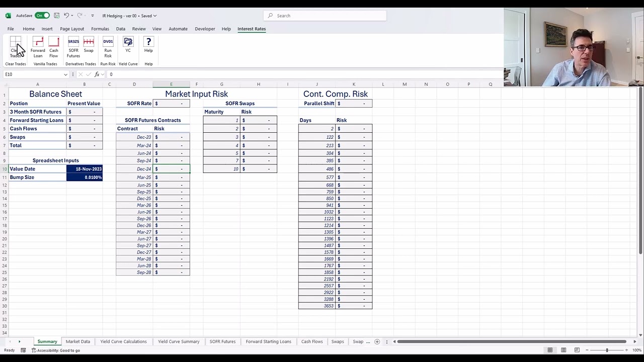Open Customize Quick Access Toolbar dropdown
The image size is (644, 362).
coord(92,16)
